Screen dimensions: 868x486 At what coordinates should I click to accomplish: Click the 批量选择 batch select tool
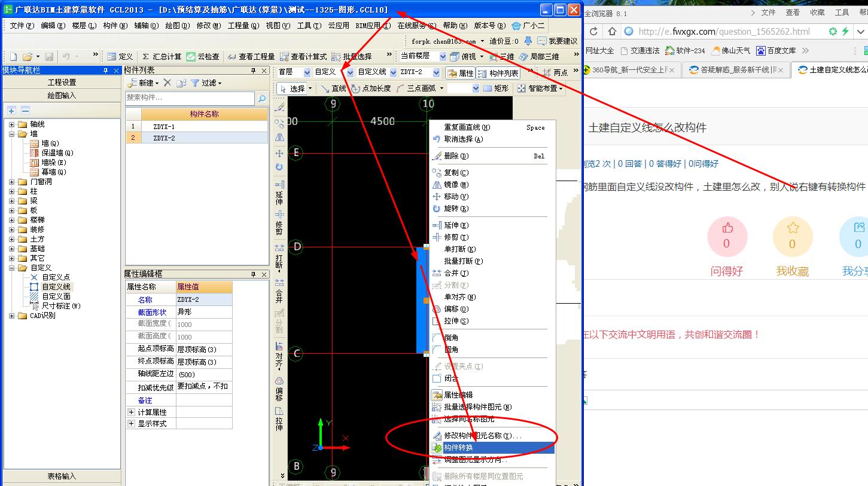click(351, 57)
